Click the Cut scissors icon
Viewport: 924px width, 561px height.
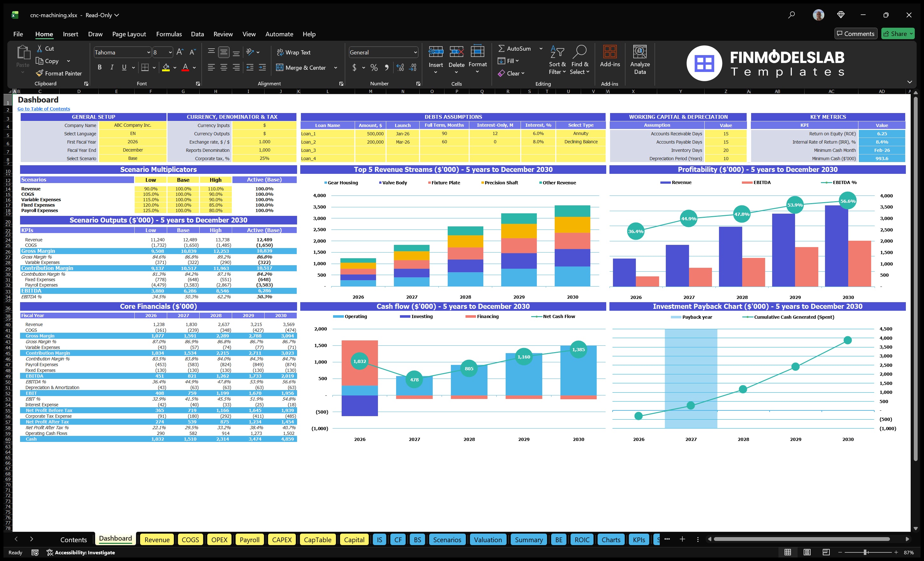39,49
